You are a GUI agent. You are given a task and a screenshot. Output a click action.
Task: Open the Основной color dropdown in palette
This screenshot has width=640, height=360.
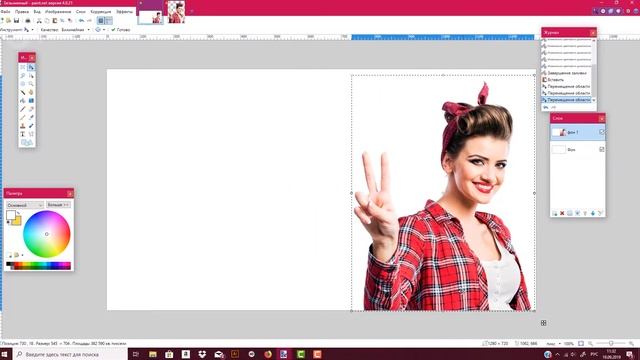pos(24,205)
